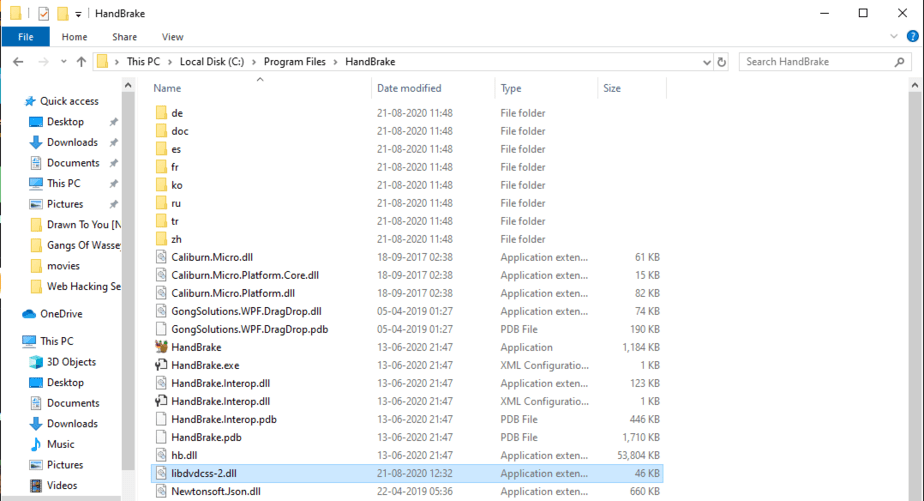Click the HandBrake application pineapple icon
Screen dimensions: 924x501
(x=162, y=347)
